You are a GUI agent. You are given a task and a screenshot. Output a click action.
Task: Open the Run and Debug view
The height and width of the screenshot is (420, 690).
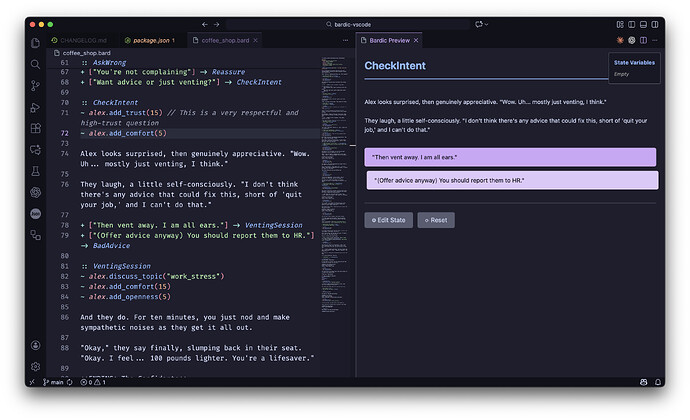(x=36, y=107)
